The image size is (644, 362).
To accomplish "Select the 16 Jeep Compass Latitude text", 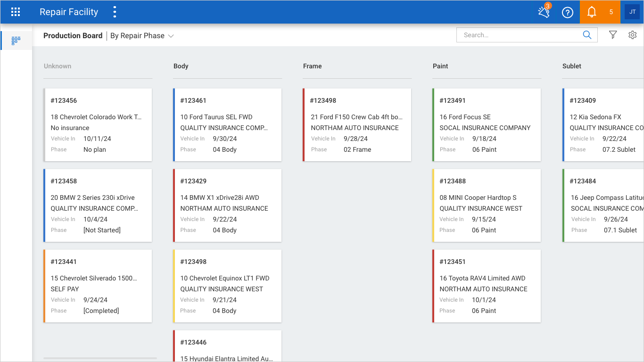I will (607, 197).
